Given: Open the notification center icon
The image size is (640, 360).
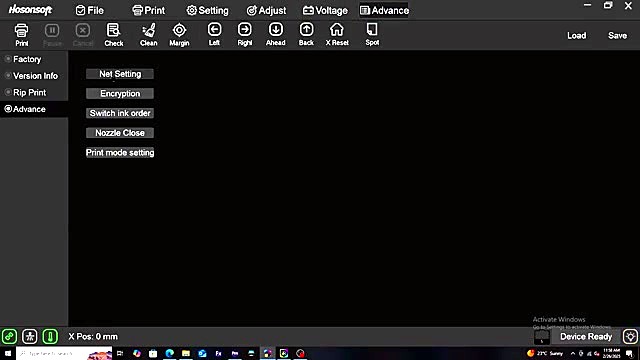Looking at the screenshot, I should 629,354.
